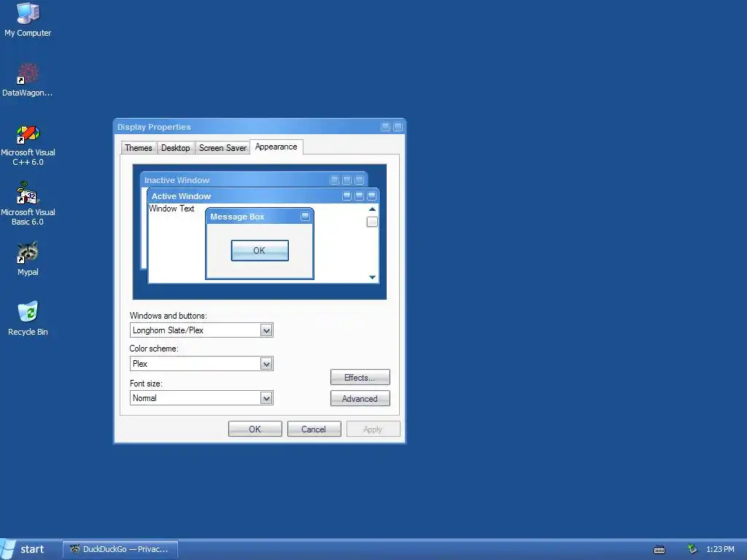Switch to the Screen Saver tab
This screenshot has width=747, height=560.
[222, 148]
